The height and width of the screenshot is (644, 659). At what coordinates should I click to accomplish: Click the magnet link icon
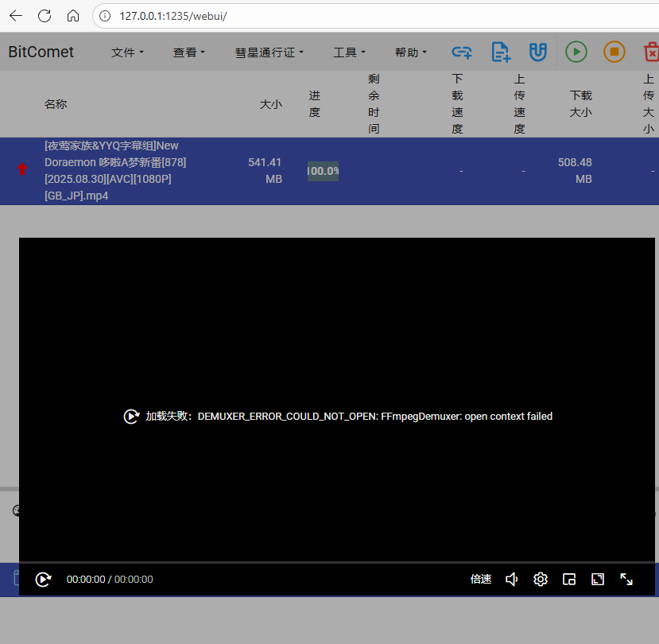click(x=538, y=52)
